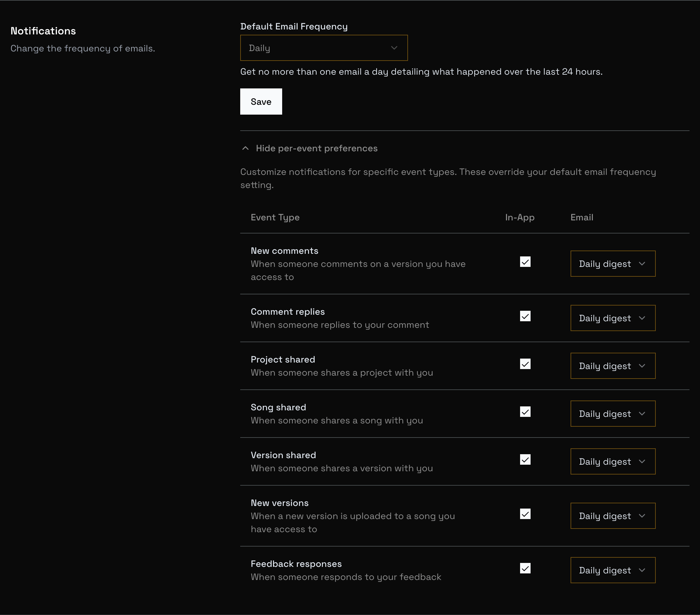Toggle In-App checkbox for Song shared
This screenshot has width=700, height=615.
pyautogui.click(x=525, y=412)
